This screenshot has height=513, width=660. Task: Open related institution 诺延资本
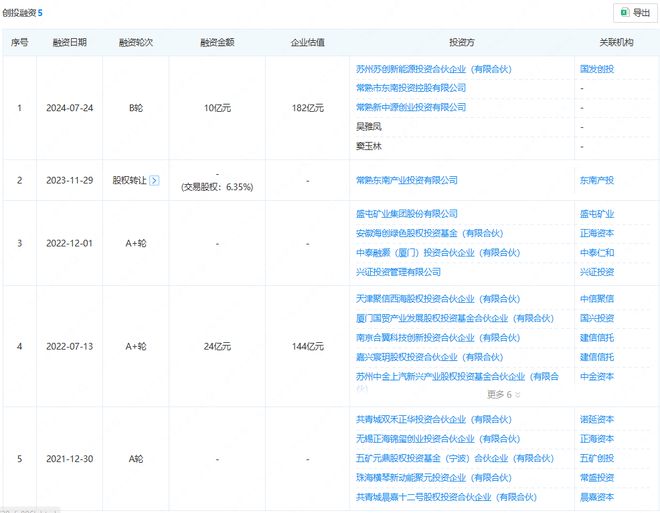click(597, 420)
